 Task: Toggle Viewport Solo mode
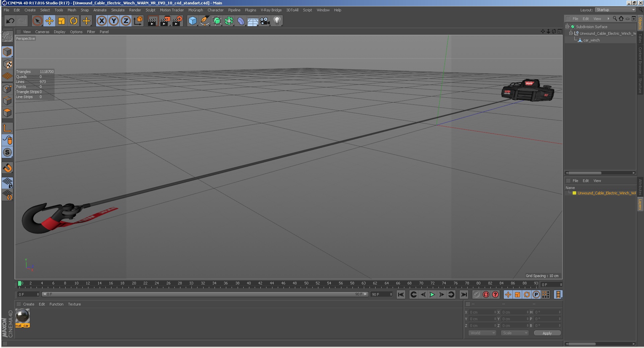pyautogui.click(x=7, y=152)
